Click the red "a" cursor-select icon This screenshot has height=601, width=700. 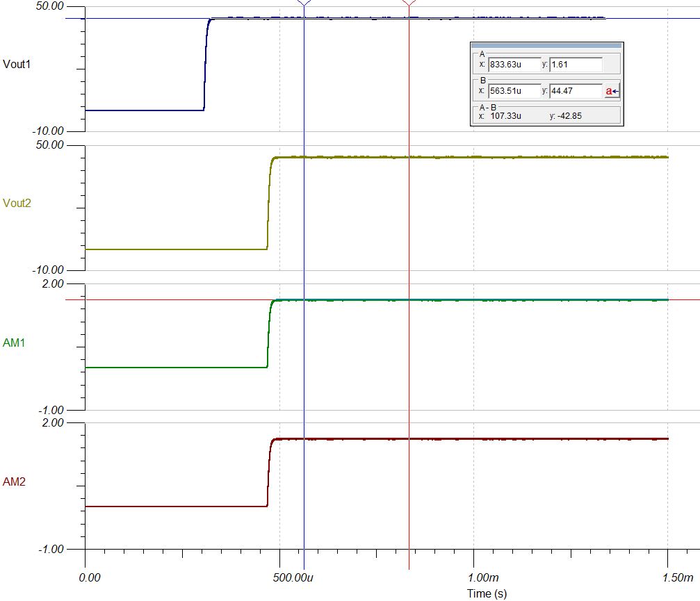(610, 90)
